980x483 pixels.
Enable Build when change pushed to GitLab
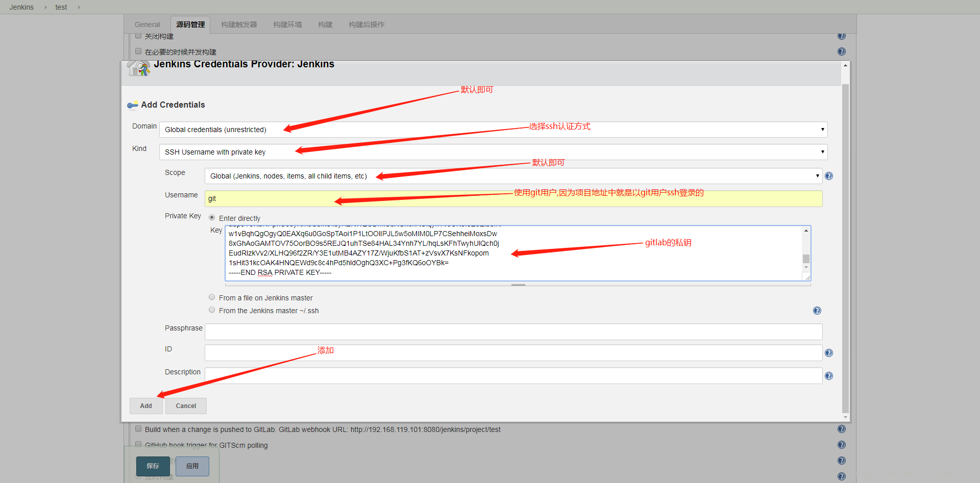pos(138,428)
